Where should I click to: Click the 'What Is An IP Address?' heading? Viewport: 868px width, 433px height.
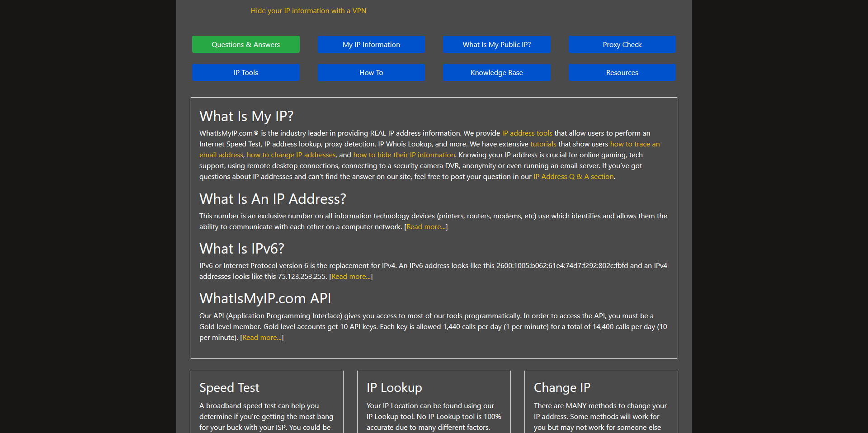tap(273, 199)
